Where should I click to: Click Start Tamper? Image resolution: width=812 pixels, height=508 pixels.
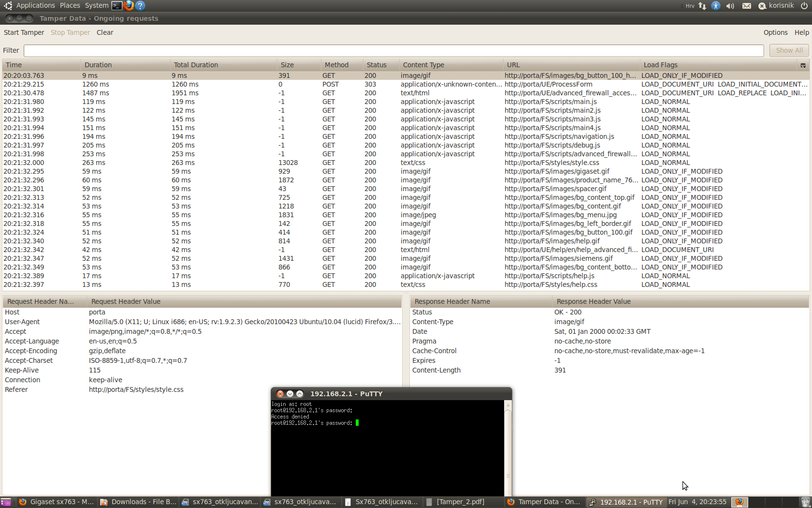pos(24,32)
